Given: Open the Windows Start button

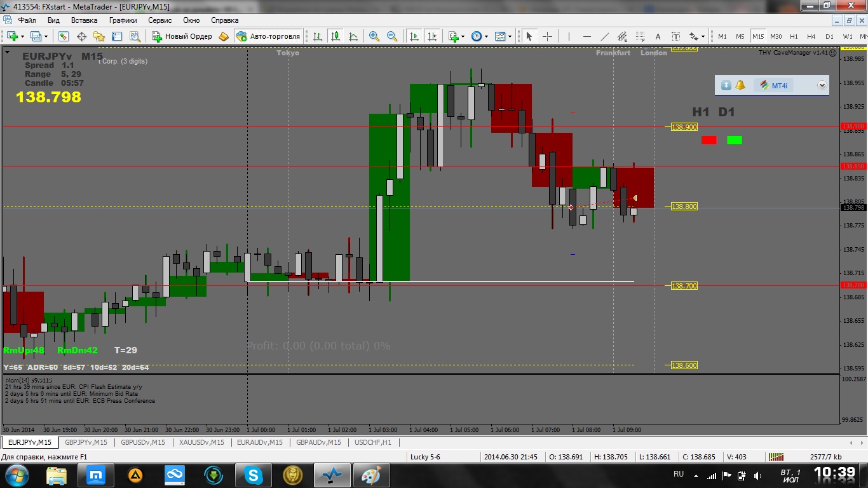Looking at the screenshot, I should 17,475.
